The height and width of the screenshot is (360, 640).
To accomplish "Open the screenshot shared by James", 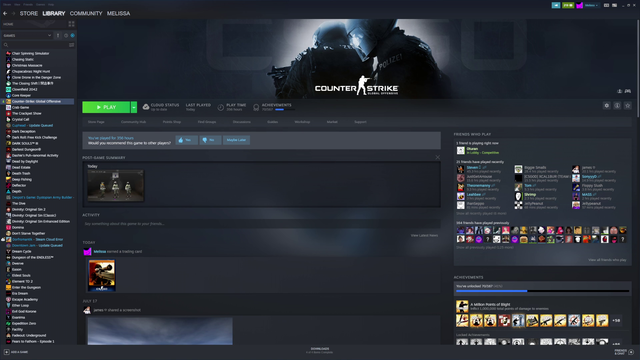I will [x=160, y=331].
